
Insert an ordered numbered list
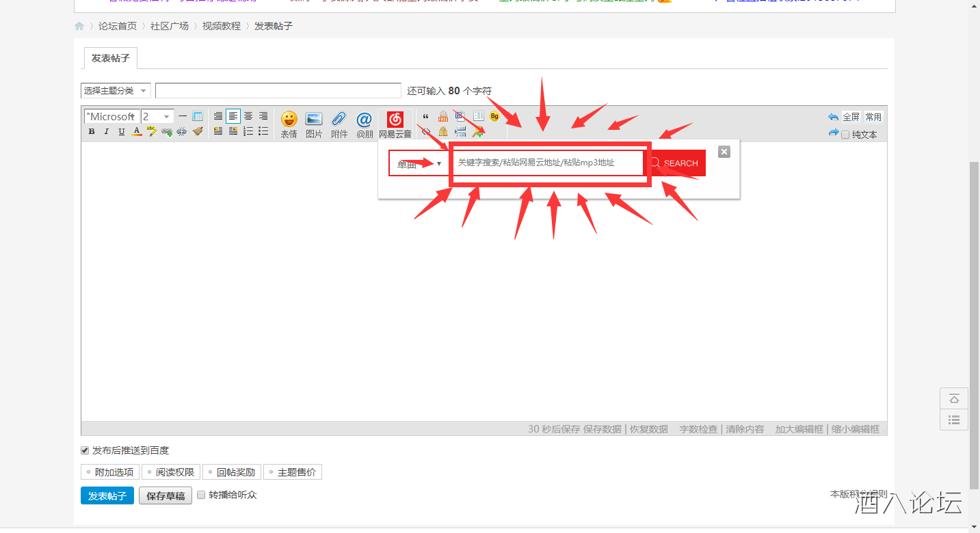click(x=248, y=131)
